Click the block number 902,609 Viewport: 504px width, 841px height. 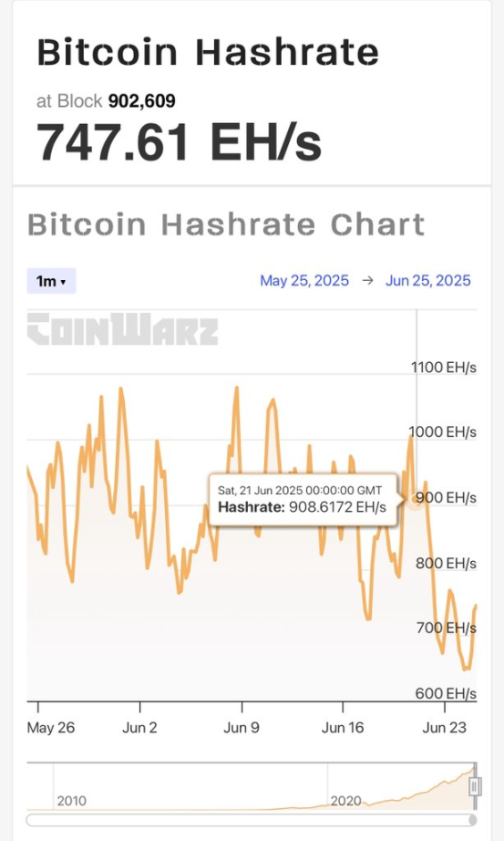[x=142, y=101]
